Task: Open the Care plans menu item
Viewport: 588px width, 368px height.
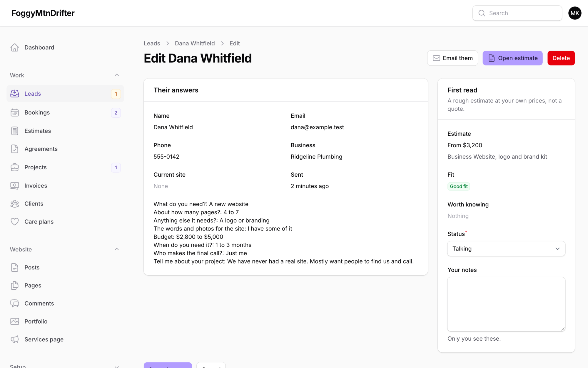Action: (x=65, y=222)
